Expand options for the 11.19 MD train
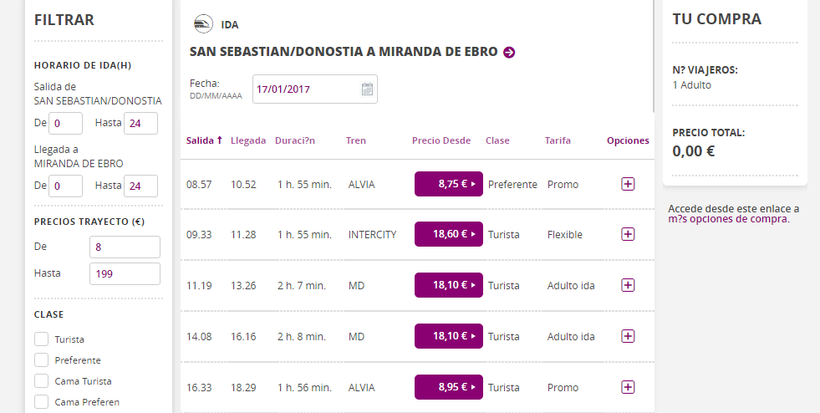Image resolution: width=820 pixels, height=413 pixels. tap(628, 285)
